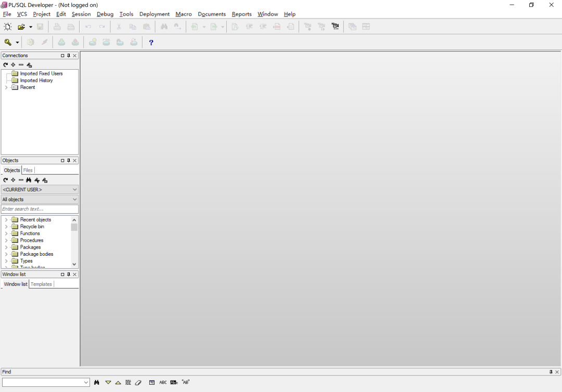Click the minus icon in Connections toolbar
Viewport: 562px width, 392px height.
coord(21,65)
